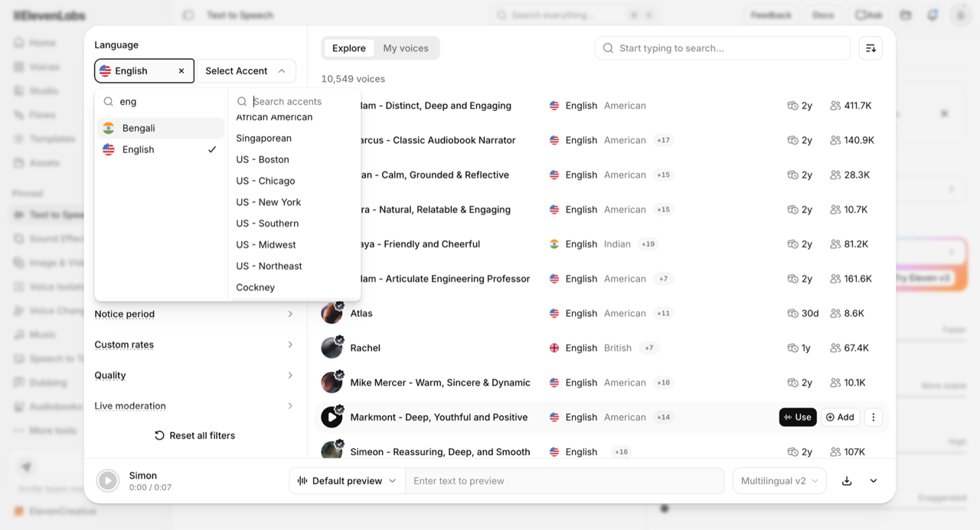Viewport: 980px width, 530px height.
Task: Pick the US - Southern accent
Action: pyautogui.click(x=267, y=224)
